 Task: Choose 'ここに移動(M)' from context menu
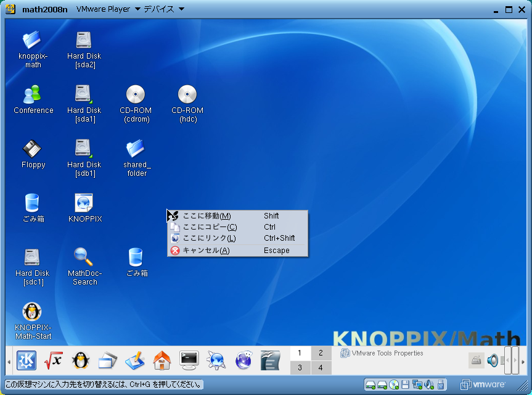(237, 215)
